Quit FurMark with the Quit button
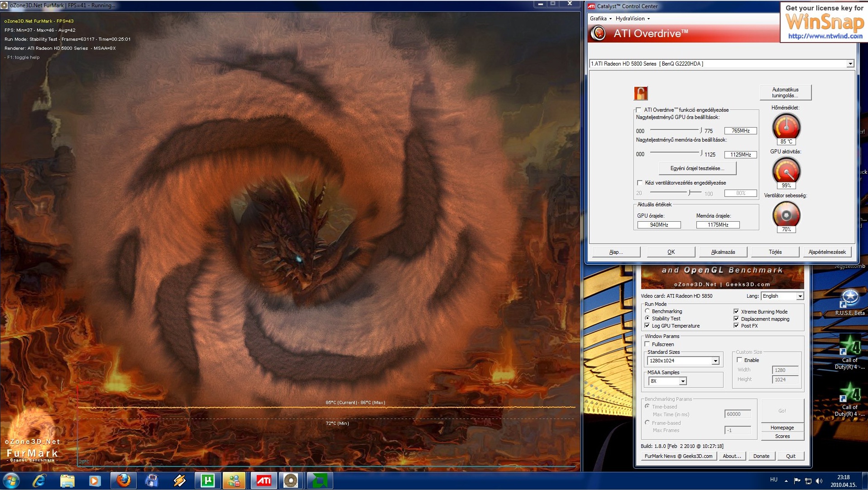This screenshot has width=868, height=490. (x=791, y=456)
